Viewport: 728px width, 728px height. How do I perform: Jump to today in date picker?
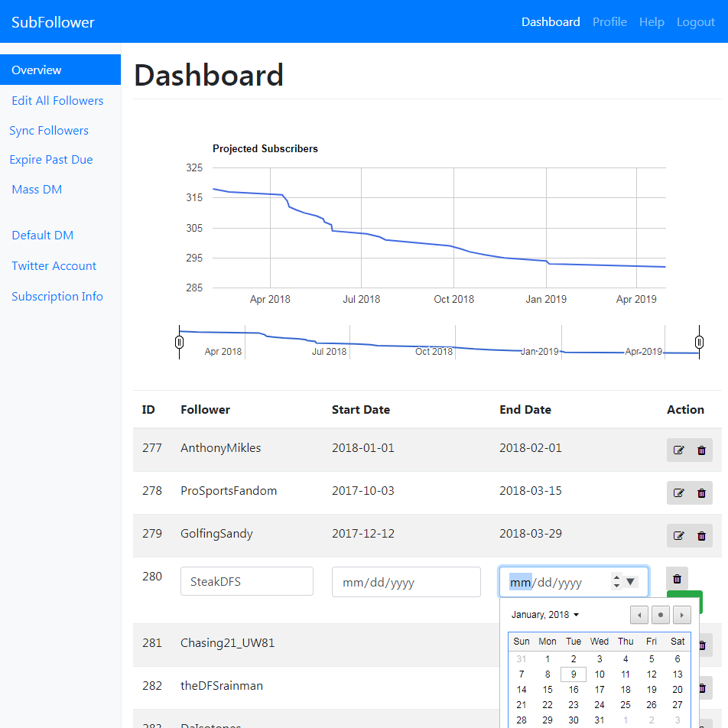[x=660, y=615]
